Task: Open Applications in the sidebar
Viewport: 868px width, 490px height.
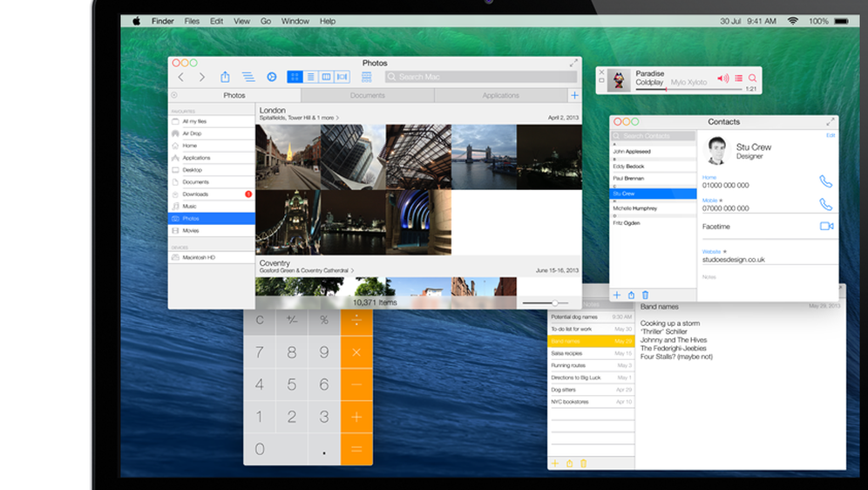Action: (x=212, y=158)
